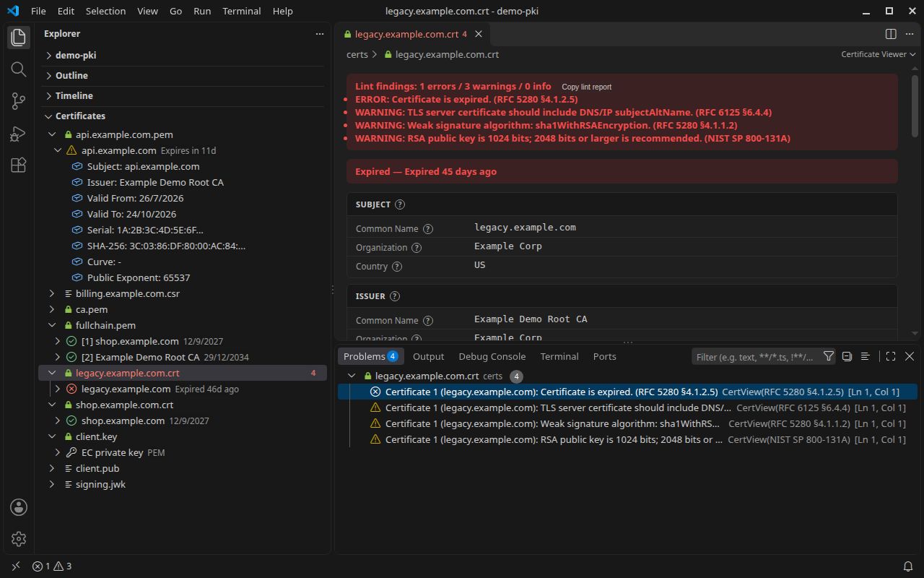
Task: Open the Certificate Viewer dropdown
Action: pyautogui.click(x=879, y=54)
